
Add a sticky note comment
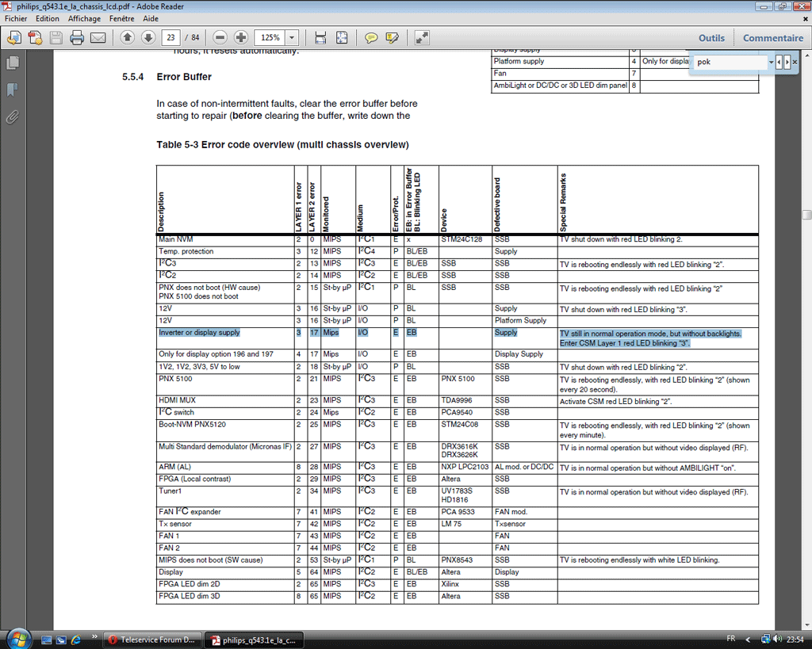[x=371, y=38]
